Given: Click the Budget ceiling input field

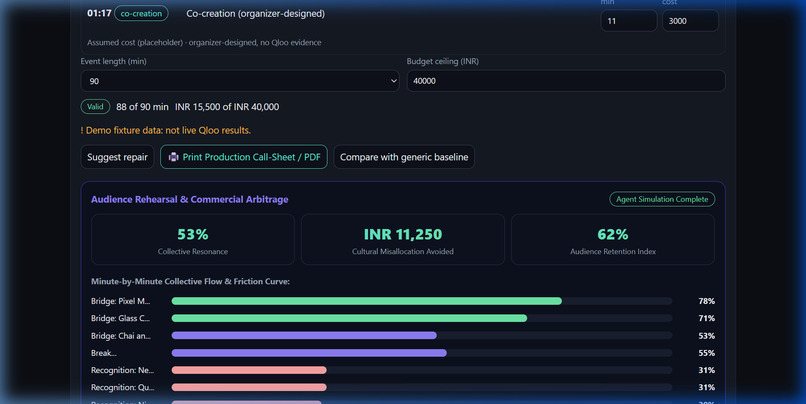Looking at the screenshot, I should tap(566, 81).
